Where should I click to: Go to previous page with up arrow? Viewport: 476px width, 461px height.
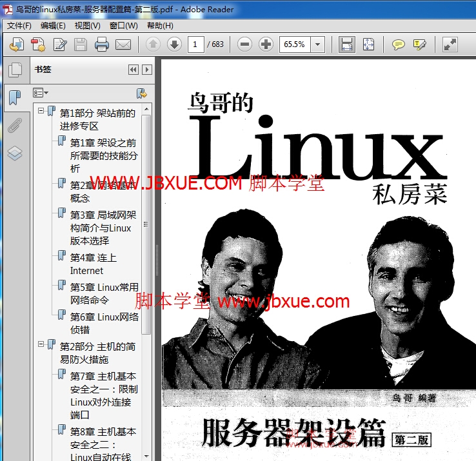153,44
